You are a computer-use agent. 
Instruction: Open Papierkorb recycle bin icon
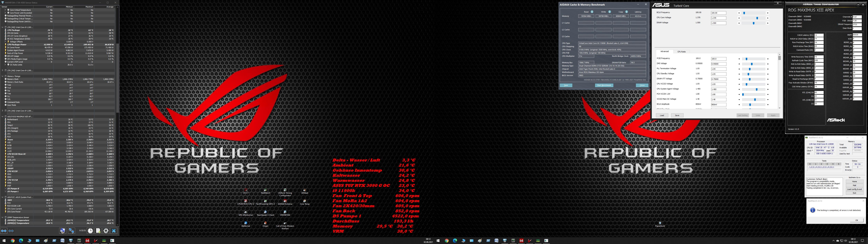click(x=660, y=223)
